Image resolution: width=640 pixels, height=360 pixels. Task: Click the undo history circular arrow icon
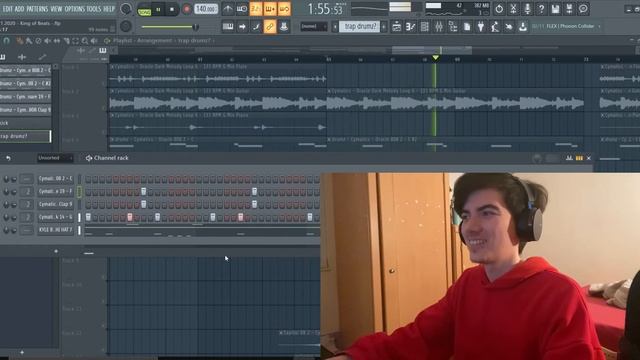(x=499, y=9)
